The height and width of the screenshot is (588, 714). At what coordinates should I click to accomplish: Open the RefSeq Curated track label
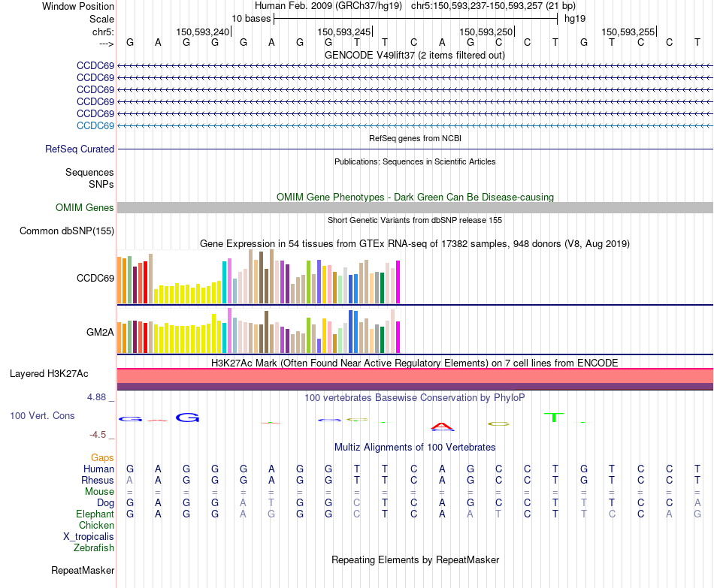coord(80,149)
